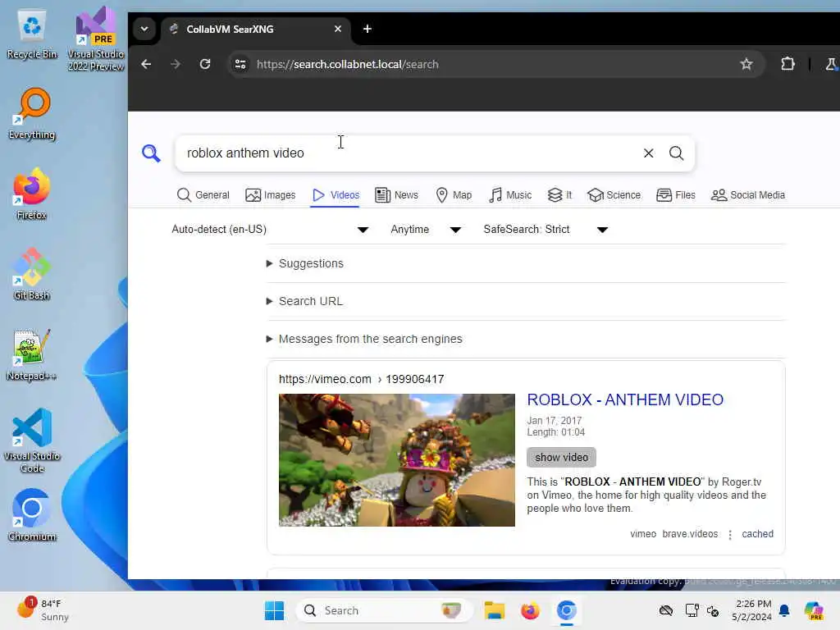Screen dimensions: 840x630
Task: Open Firefox from the taskbar
Action: 530,610
